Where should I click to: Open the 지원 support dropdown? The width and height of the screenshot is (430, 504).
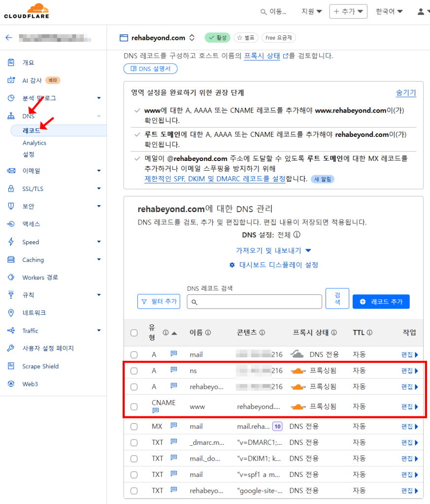coord(311,12)
